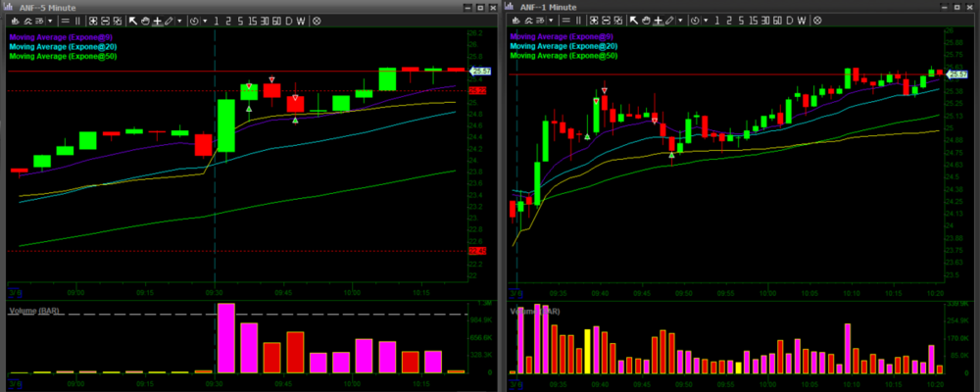Click the clock time-frame icon in 5 Minute chart
Viewport: 980px width, 392px height.
pyautogui.click(x=192, y=20)
